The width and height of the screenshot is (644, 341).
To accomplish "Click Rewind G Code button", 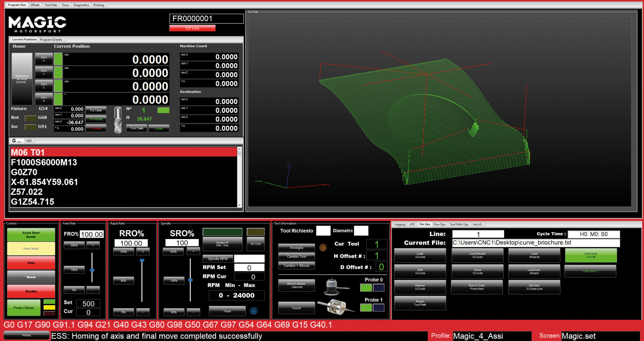I will click(x=420, y=287).
